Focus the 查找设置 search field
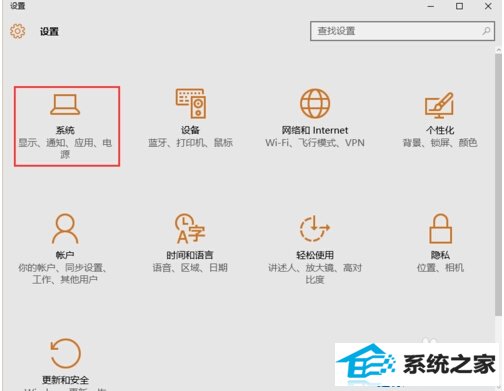 coord(402,31)
